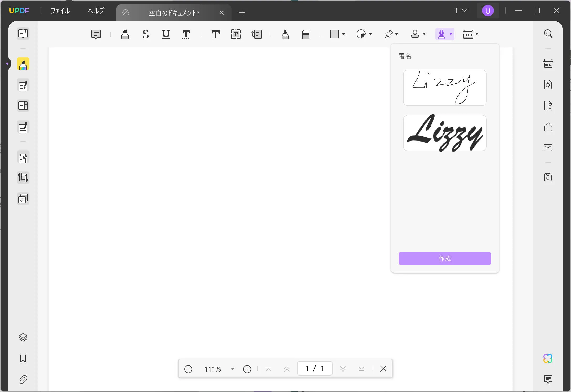The width and height of the screenshot is (571, 392).
Task: Expand the measurement ruler dropdown arrow
Action: (477, 34)
